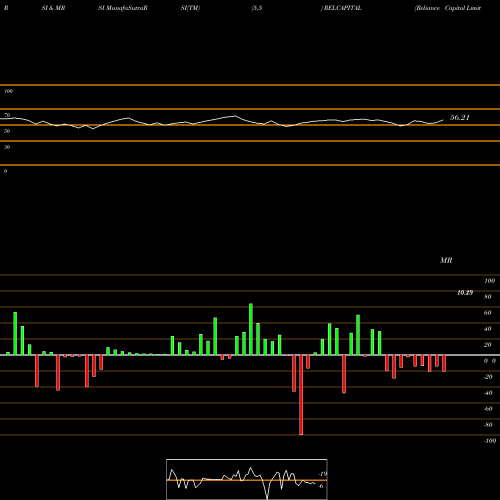Click the 60 label on the MR axis
The height and width of the screenshot is (500, 500).
tap(488, 313)
